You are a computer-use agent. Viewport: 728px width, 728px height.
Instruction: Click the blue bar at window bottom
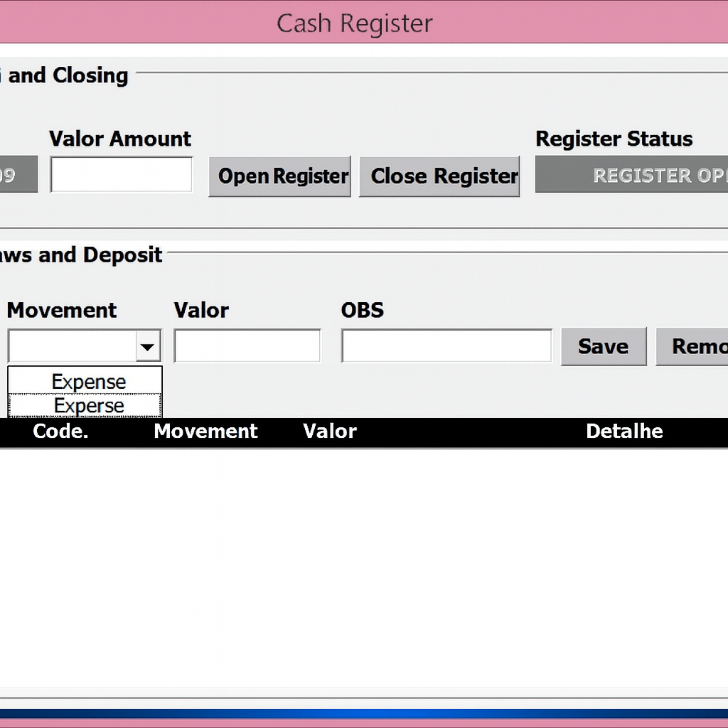coord(364,713)
